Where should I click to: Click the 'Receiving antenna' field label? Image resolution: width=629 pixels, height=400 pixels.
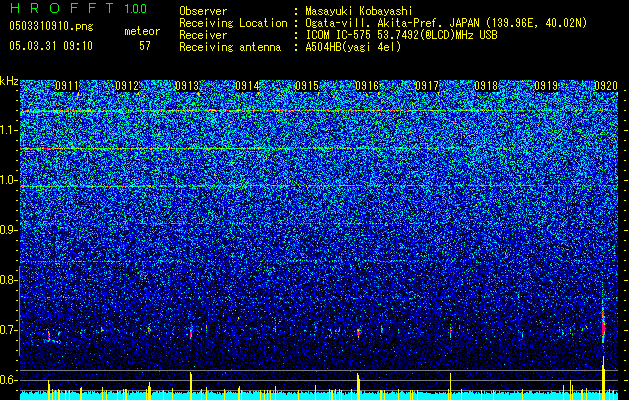click(230, 47)
